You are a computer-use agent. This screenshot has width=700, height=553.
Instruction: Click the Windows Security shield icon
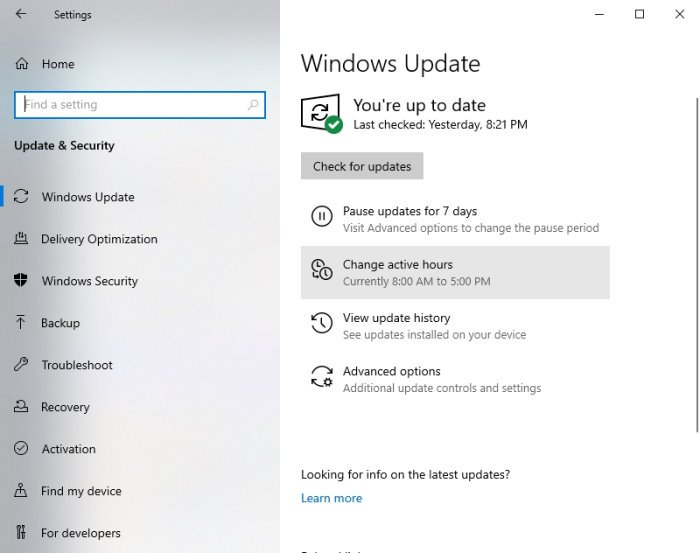[21, 280]
